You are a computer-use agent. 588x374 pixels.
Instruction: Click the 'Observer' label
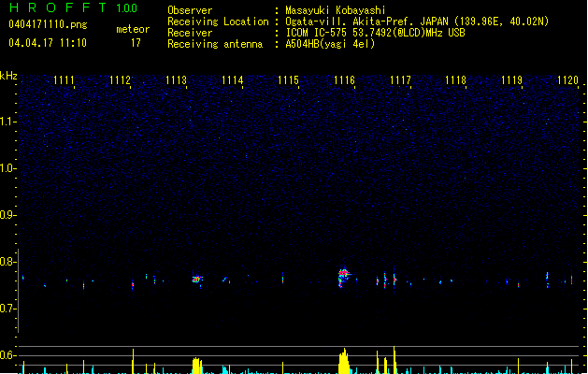click(190, 10)
